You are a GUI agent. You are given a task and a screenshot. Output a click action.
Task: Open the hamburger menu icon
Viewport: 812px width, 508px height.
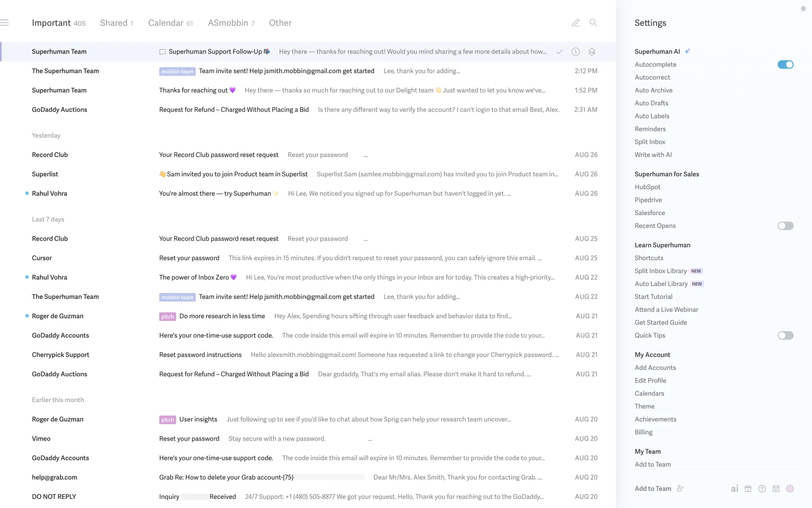click(5, 23)
